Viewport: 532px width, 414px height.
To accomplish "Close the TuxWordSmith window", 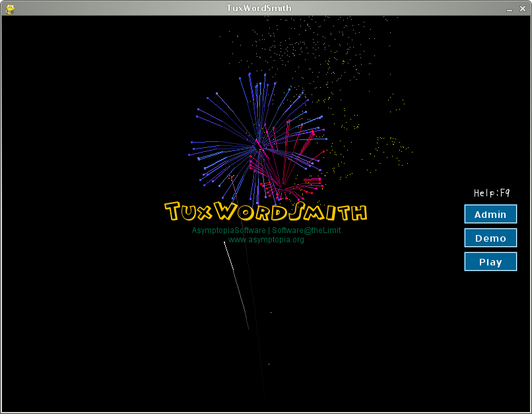I will pyautogui.click(x=522, y=8).
